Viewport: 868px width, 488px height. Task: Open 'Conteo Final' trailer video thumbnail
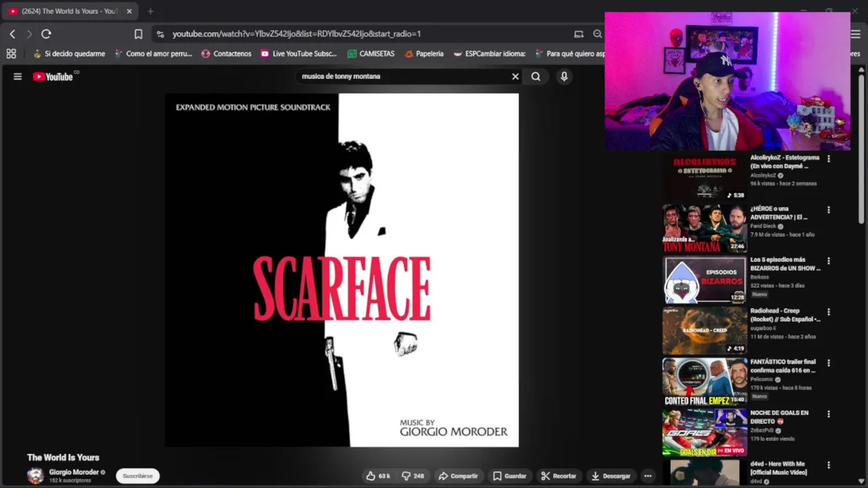(x=705, y=382)
